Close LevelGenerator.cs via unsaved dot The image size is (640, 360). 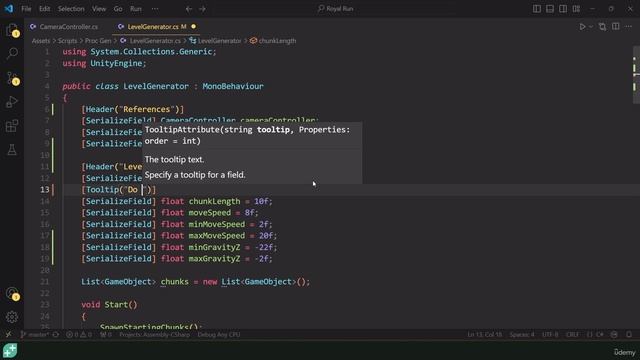193,27
